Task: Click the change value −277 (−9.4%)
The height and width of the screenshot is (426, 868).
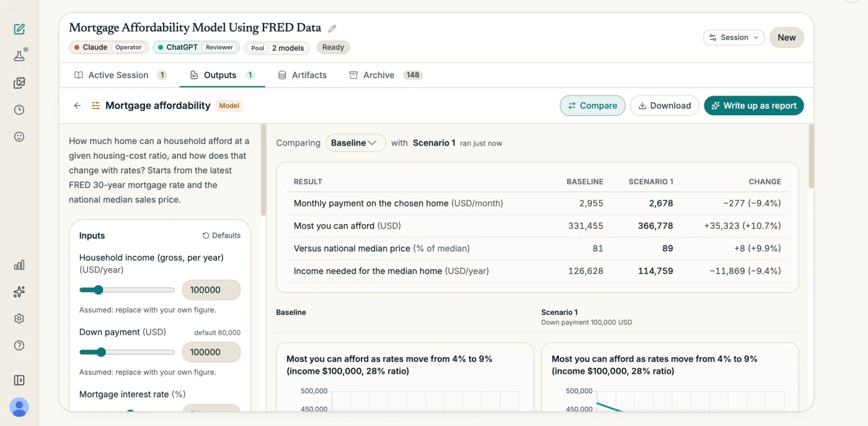Action: coord(751,203)
